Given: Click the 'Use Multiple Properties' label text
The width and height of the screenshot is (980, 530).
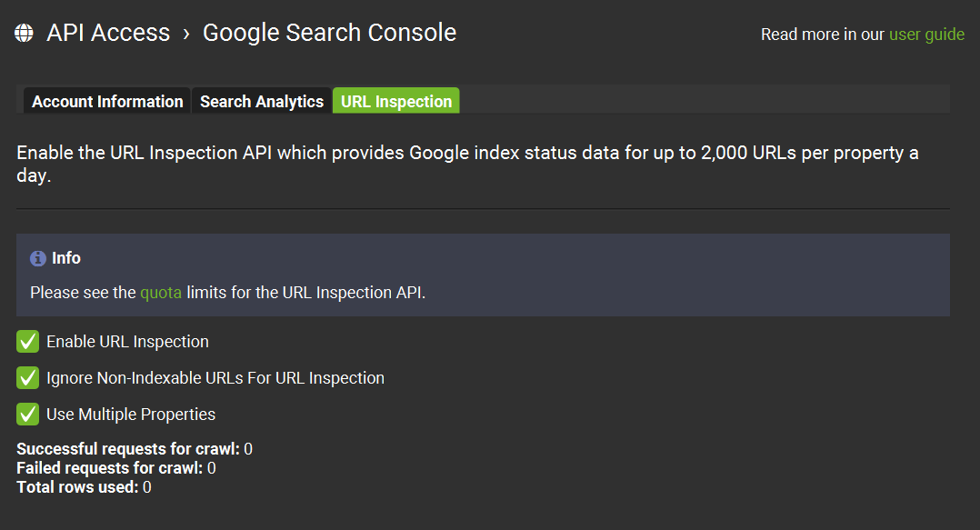Looking at the screenshot, I should 131,415.
